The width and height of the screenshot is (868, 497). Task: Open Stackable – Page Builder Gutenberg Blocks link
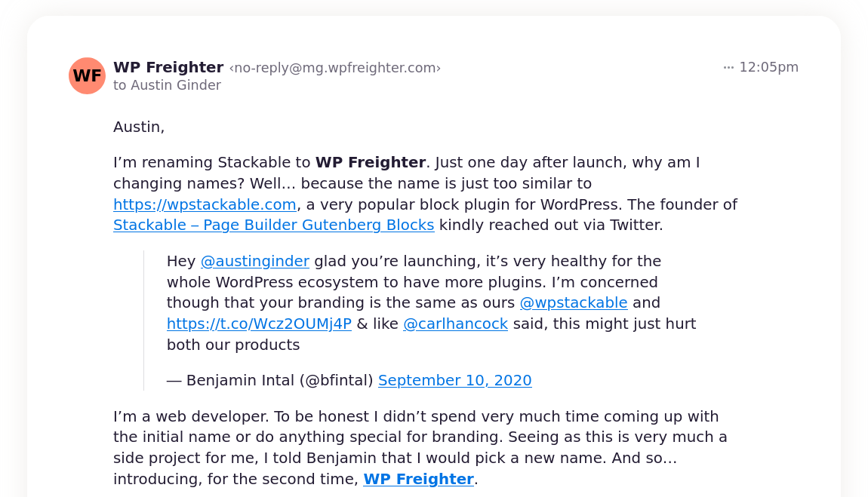coord(274,225)
